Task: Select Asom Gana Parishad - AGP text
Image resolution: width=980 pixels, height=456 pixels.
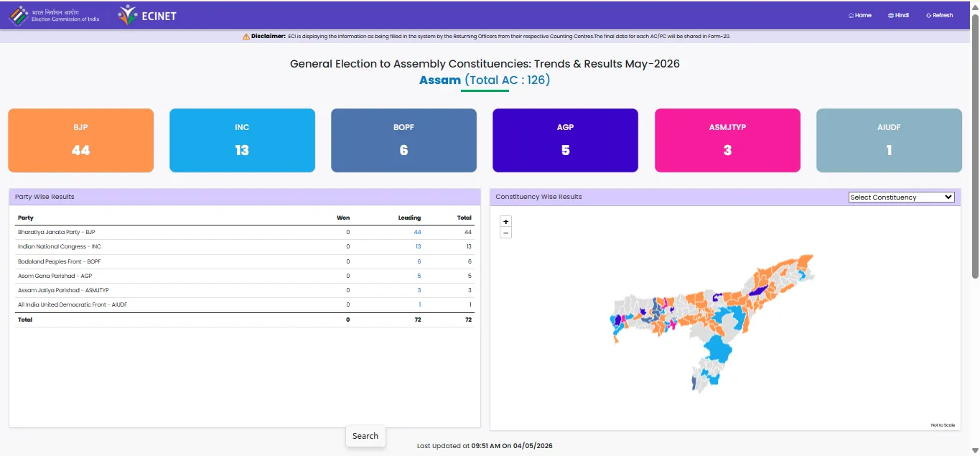Action: (x=55, y=276)
